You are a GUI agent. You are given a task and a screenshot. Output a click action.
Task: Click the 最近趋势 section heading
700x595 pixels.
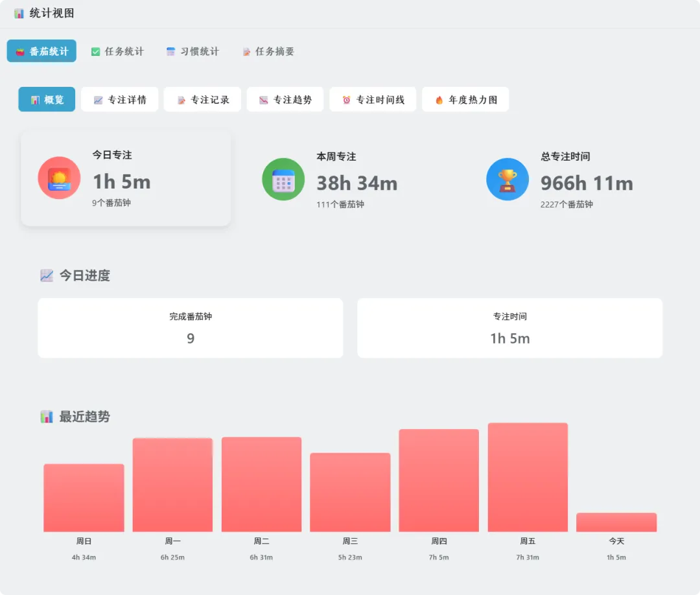click(x=84, y=417)
